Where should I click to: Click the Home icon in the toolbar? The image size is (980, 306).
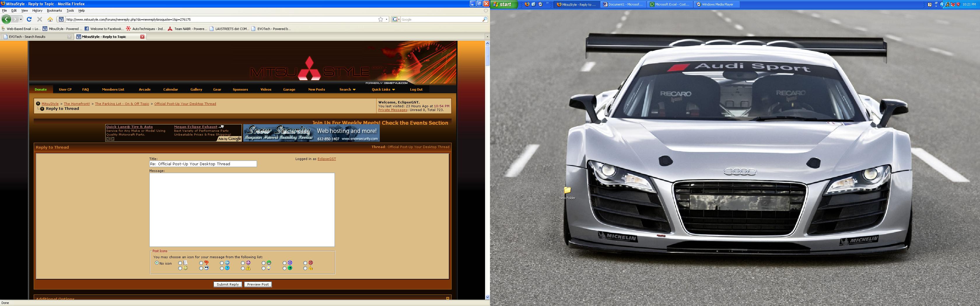[50, 20]
